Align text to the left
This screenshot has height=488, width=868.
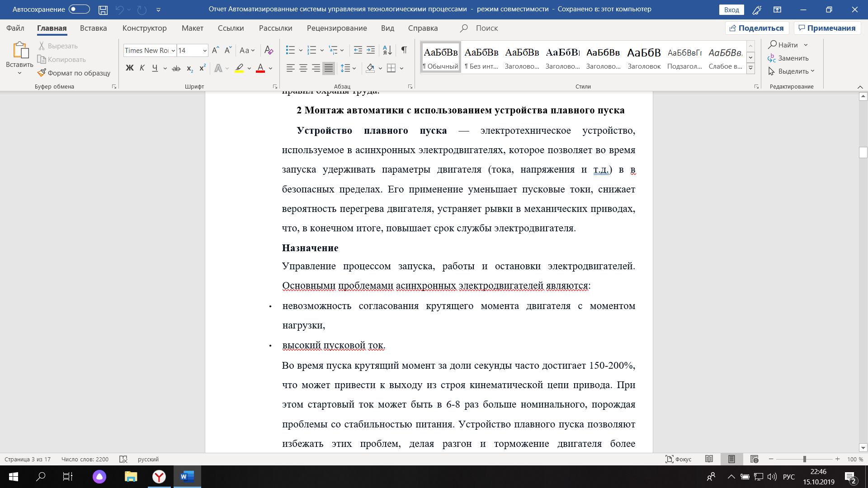pos(291,68)
